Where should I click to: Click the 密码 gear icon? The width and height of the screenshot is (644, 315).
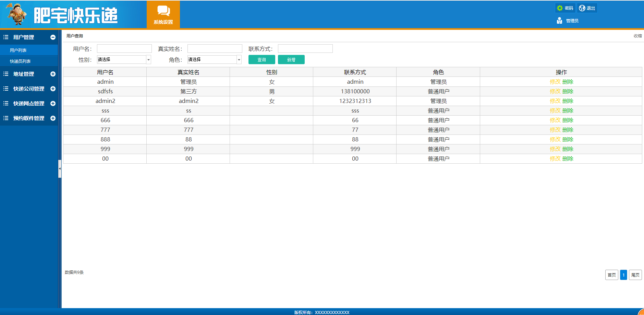560,8
